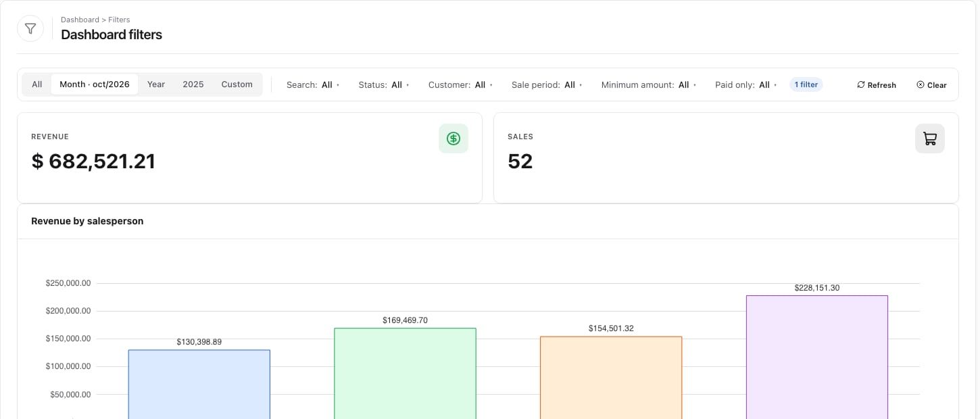Viewport: 980px width, 419px height.
Task: Choose the 2025 period tab
Action: point(193,84)
